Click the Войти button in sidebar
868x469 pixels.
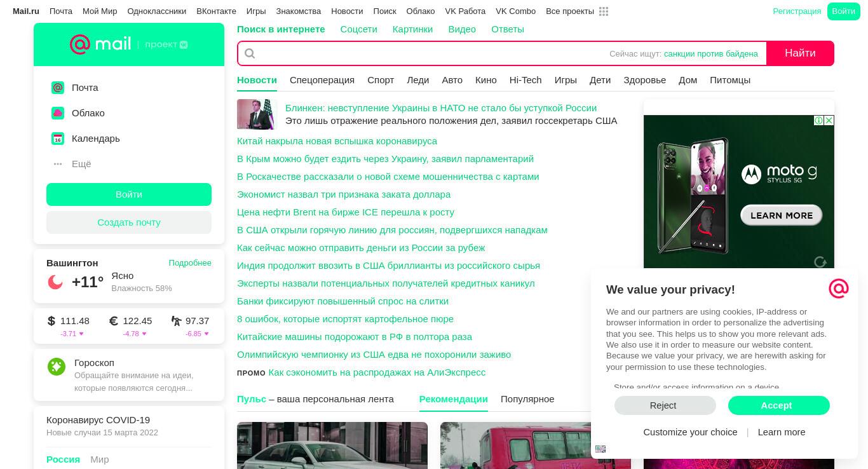(x=129, y=194)
